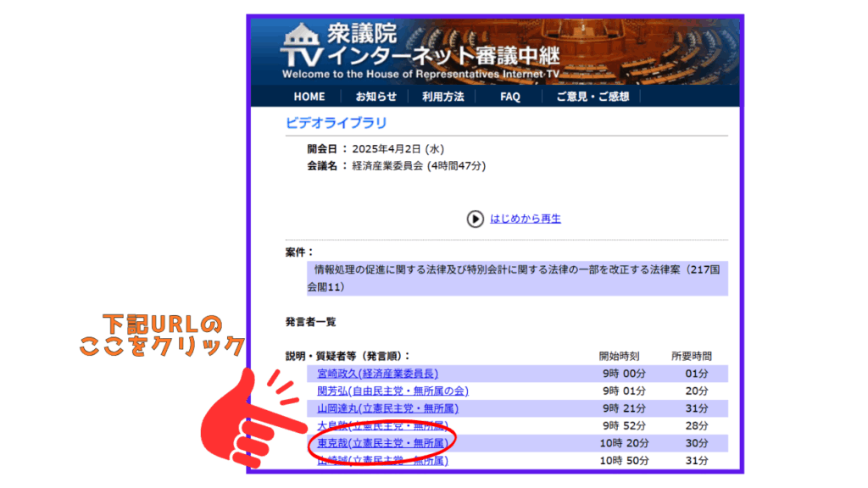This screenshot has width=868, height=488.
Task: Open speaker link 宮崎政久(経済産業委員長)
Action: [377, 374]
